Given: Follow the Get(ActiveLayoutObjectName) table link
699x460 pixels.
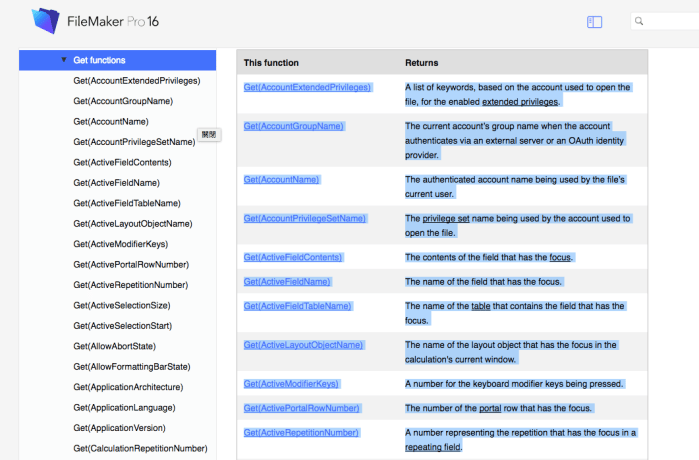Looking at the screenshot, I should 303,345.
